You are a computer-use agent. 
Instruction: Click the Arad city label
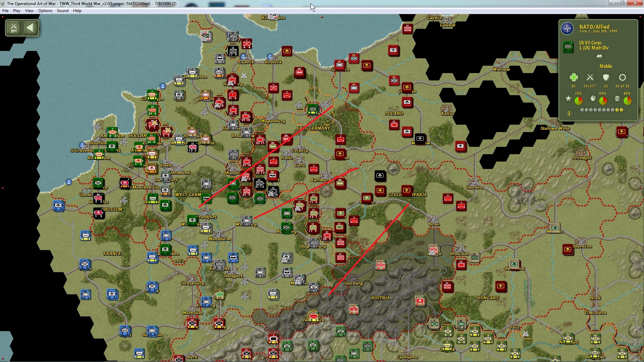tap(595, 298)
